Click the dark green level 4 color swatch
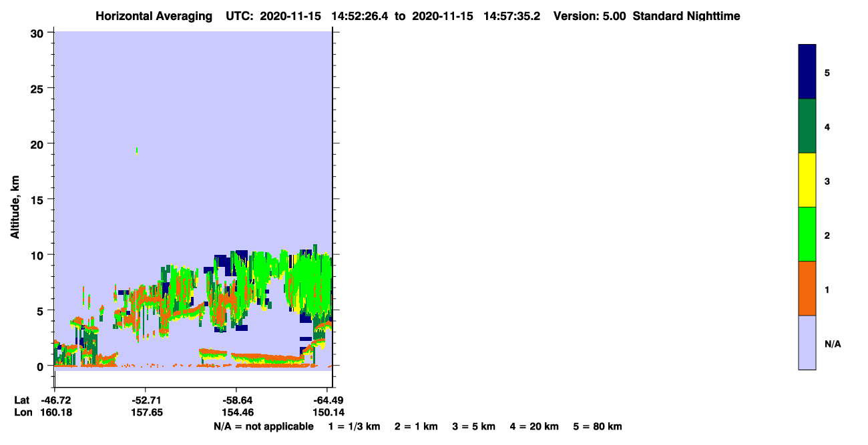Screen dimensions: 868x445 pos(807,126)
